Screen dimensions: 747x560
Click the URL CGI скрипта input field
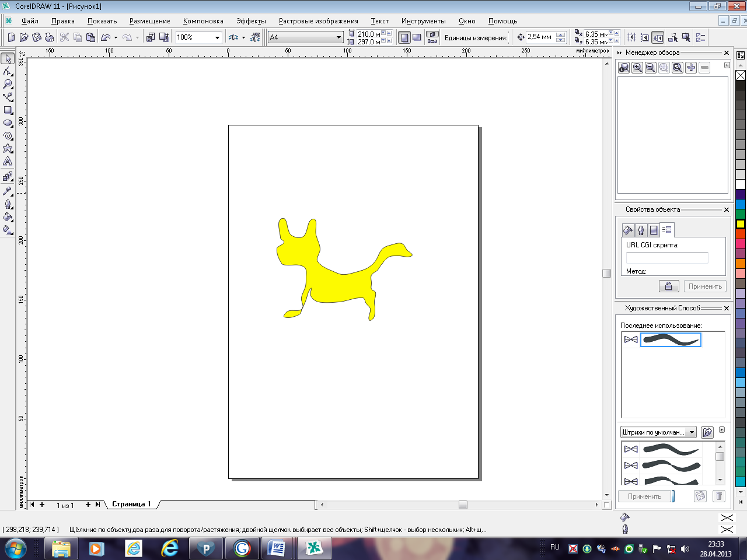(667, 258)
